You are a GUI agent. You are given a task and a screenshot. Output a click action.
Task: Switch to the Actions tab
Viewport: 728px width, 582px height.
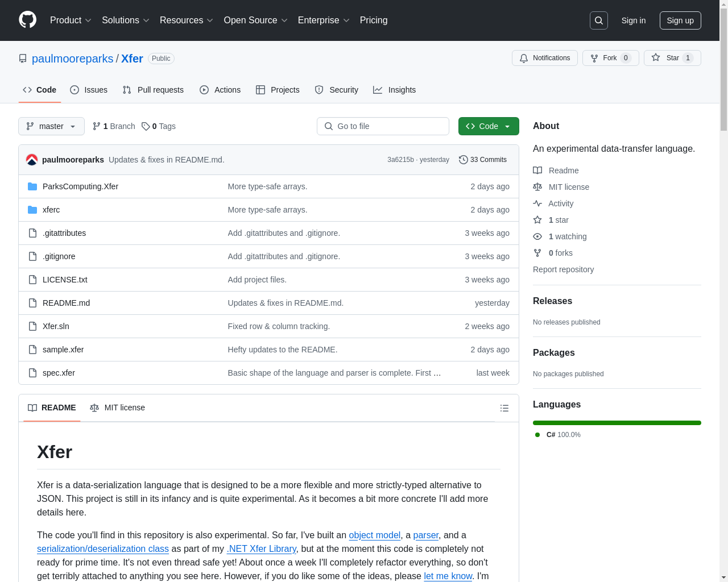click(220, 90)
